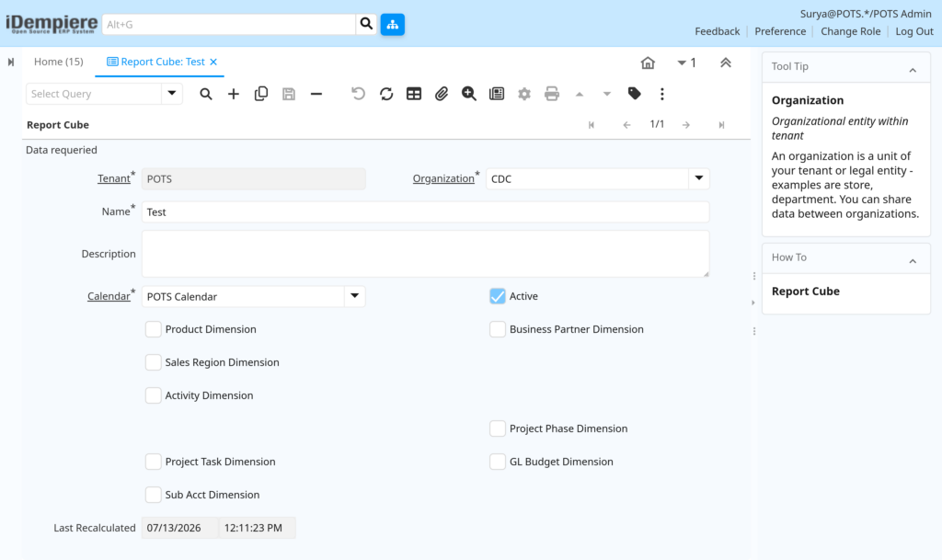
Task: Click Log Out
Action: coord(914,31)
